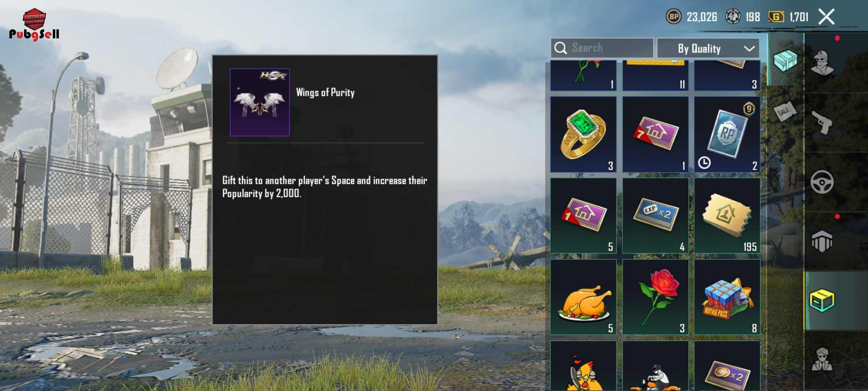
Task: Click the Wings of Purity thumbnail
Action: pos(260,102)
